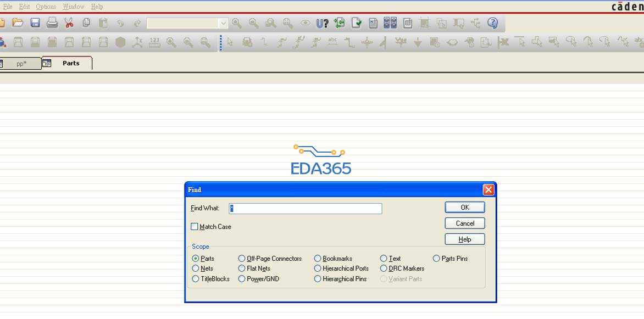Print using the printer icon
This screenshot has width=644, height=319.
tap(52, 23)
